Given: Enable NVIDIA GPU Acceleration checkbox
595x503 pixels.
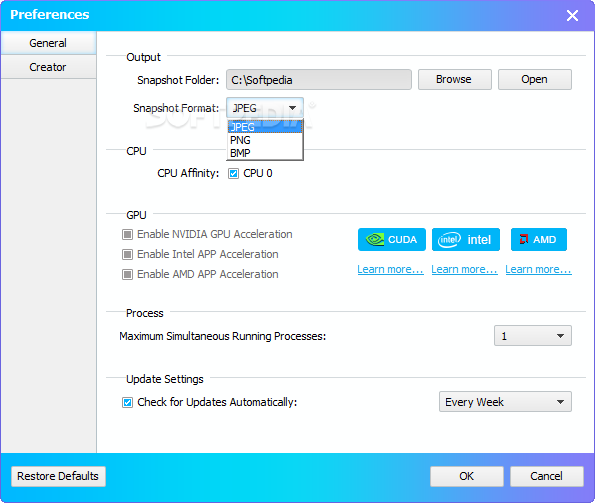Looking at the screenshot, I should [128, 234].
